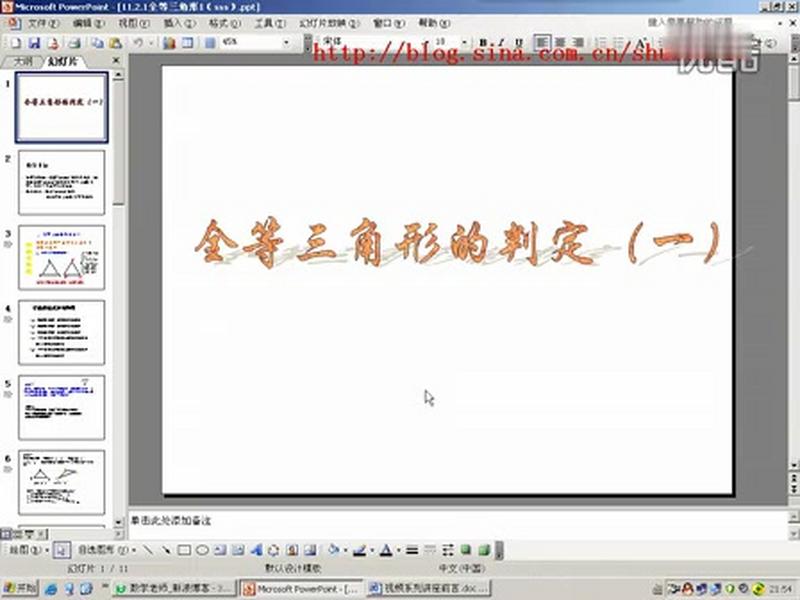Open the zoom percentage dropdown

tap(286, 43)
